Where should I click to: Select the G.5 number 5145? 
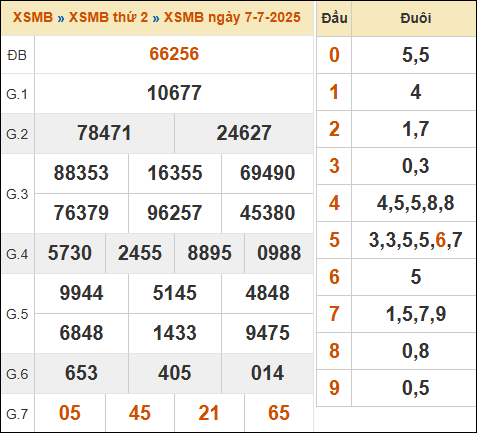click(175, 293)
